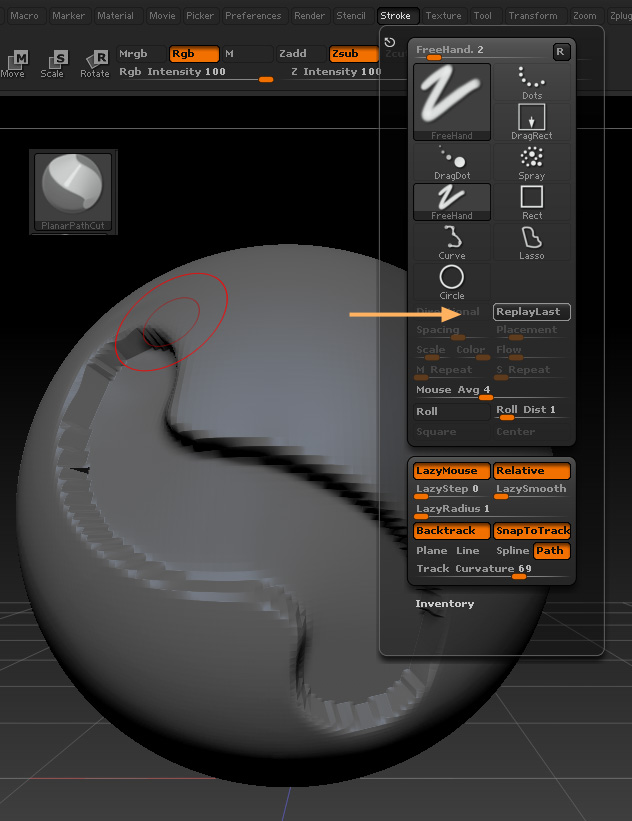
Task: Activate the Move tool icon
Action: point(14,64)
